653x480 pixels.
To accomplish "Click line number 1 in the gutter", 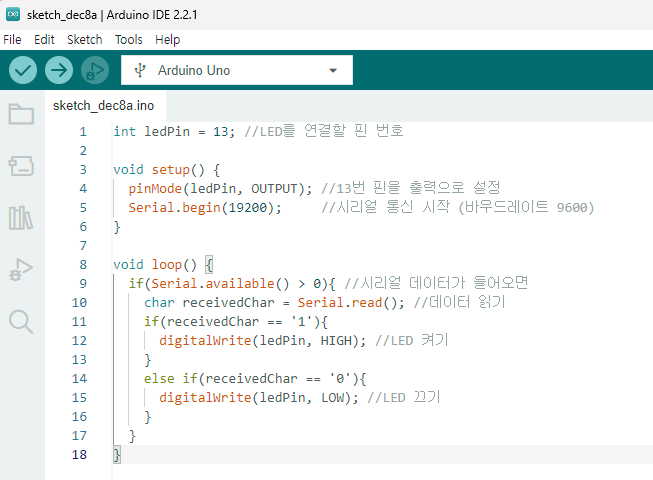I will (83, 132).
